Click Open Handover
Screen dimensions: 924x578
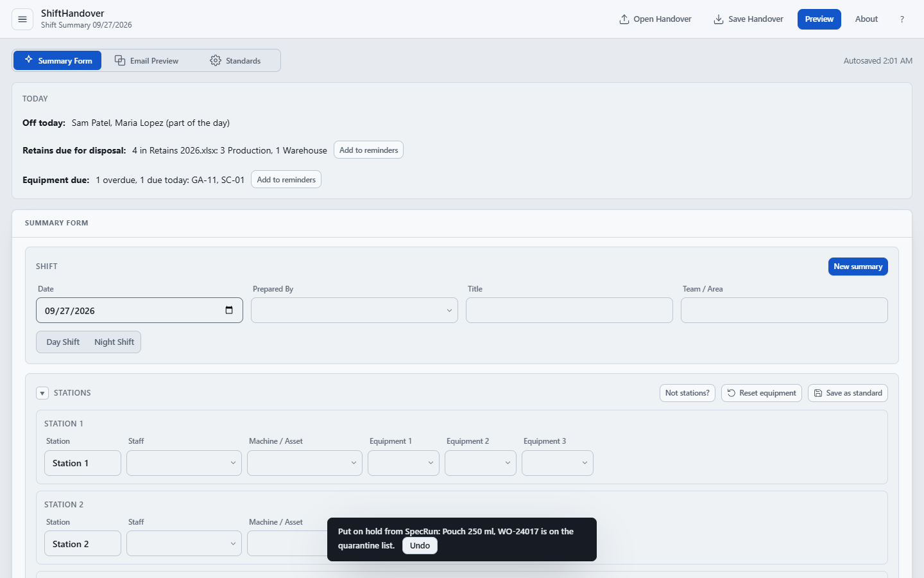coord(655,19)
